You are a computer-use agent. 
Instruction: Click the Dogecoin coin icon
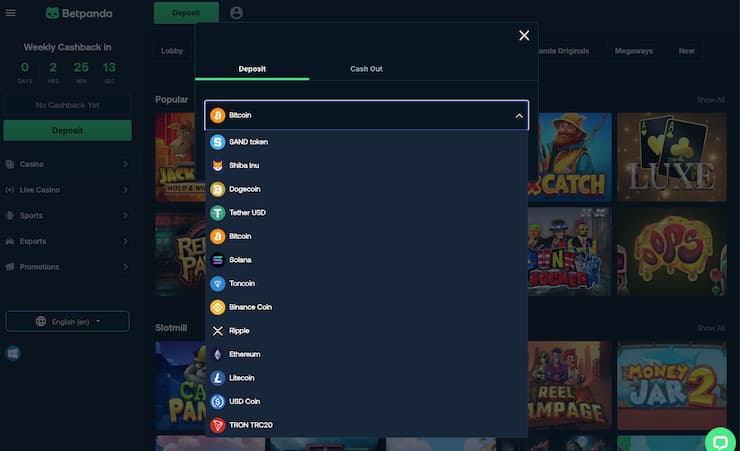click(218, 189)
